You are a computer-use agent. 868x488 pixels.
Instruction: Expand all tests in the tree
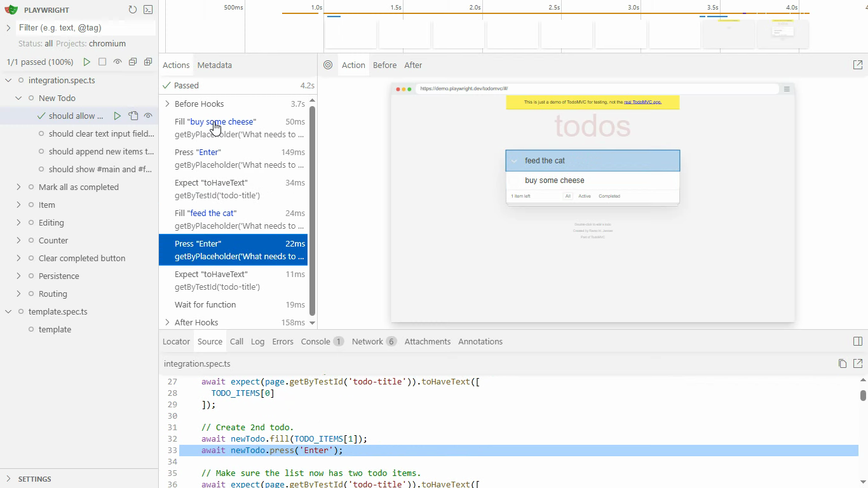point(148,62)
